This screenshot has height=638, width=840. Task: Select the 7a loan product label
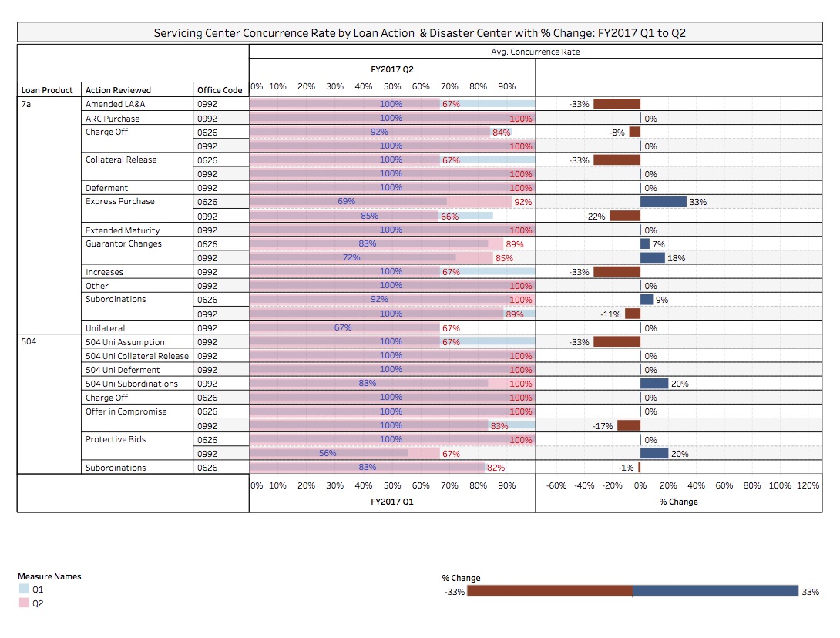pyautogui.click(x=26, y=104)
